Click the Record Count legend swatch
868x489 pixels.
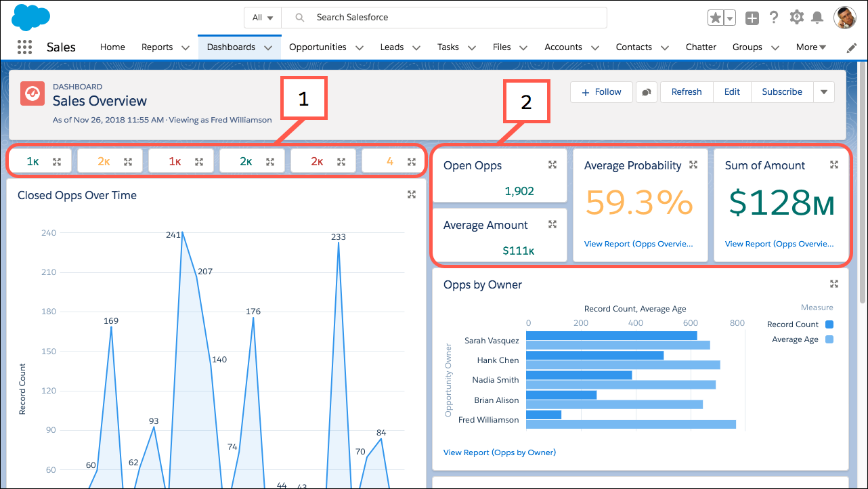click(829, 324)
